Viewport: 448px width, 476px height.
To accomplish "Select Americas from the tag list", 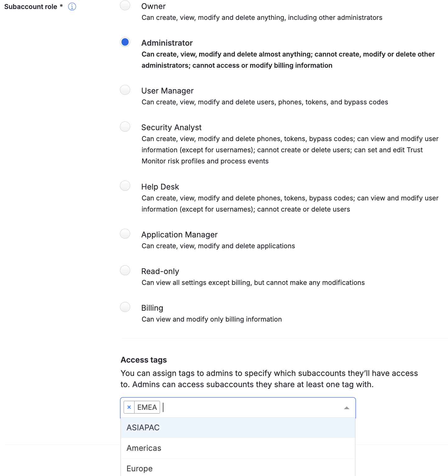I will click(x=144, y=448).
